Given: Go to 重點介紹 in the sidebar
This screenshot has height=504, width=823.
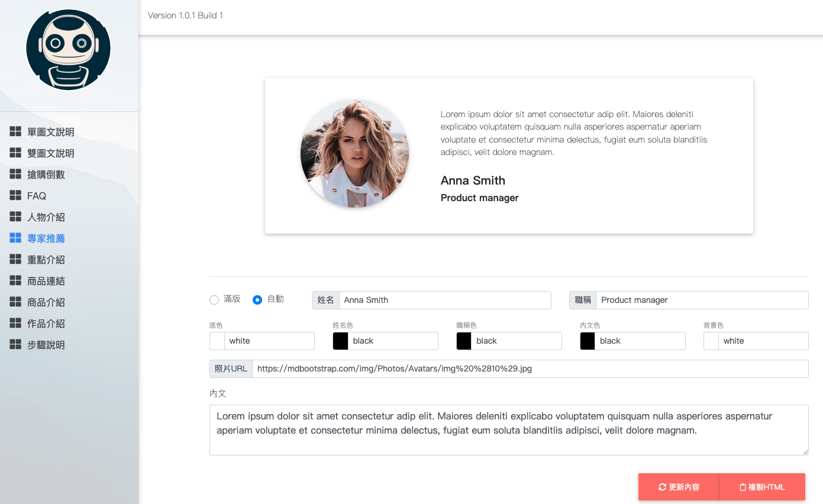Looking at the screenshot, I should pos(46,260).
